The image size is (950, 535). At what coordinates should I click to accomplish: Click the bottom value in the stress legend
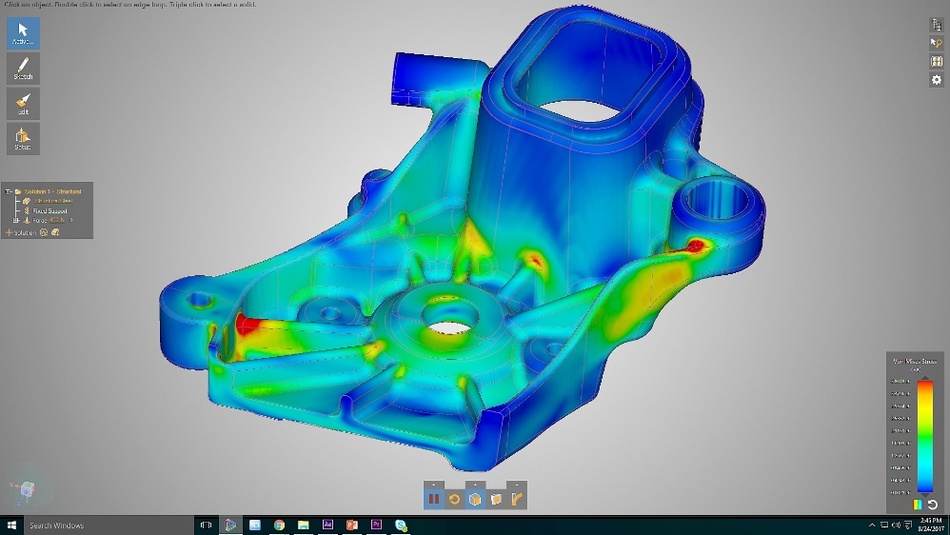click(901, 492)
